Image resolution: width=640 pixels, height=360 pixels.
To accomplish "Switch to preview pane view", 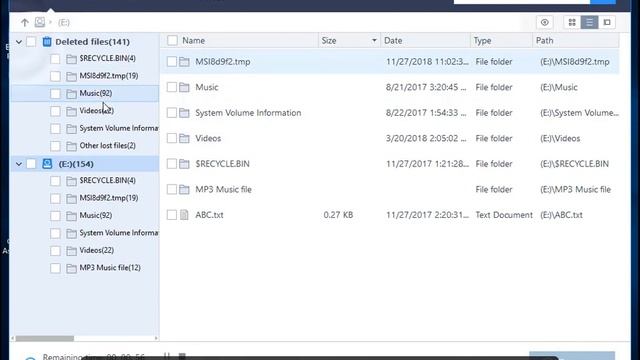I will click(x=607, y=22).
